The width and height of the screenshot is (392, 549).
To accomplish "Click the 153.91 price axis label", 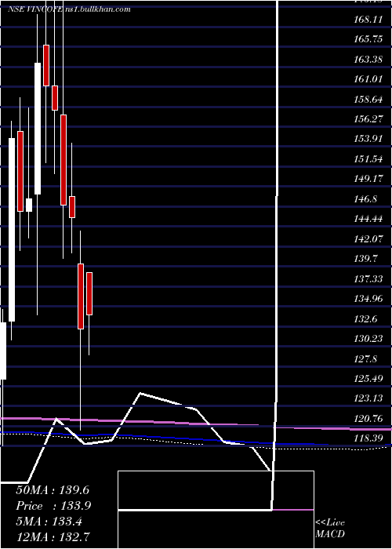I will tap(368, 140).
